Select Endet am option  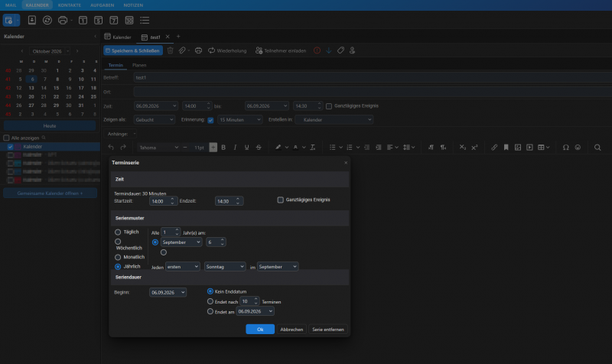pos(210,311)
